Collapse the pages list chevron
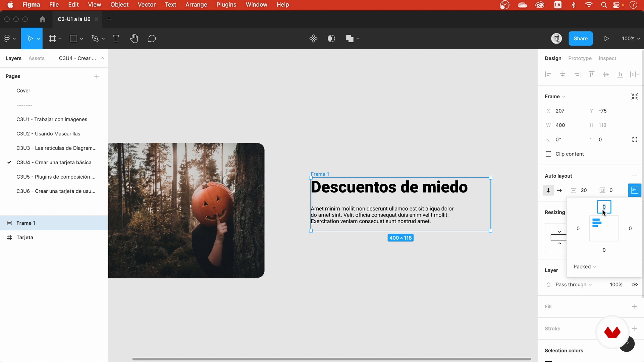Image resolution: width=644 pixels, height=362 pixels. [x=102, y=58]
